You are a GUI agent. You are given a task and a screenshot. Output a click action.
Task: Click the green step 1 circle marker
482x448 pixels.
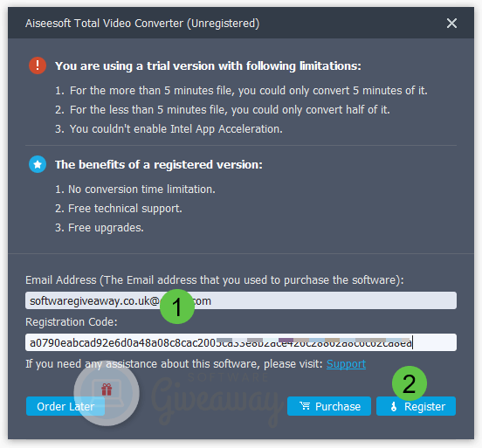point(177,307)
